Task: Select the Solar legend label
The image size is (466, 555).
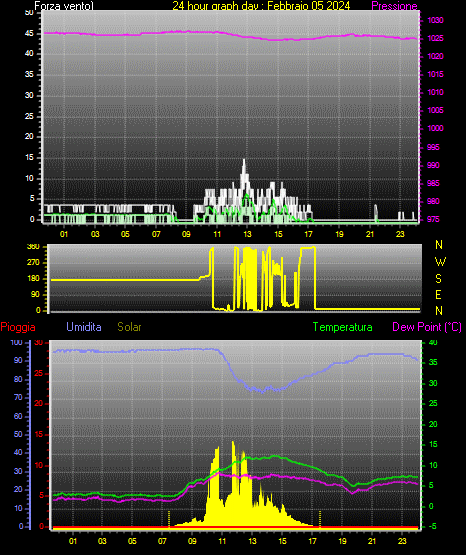Action: 129,327
